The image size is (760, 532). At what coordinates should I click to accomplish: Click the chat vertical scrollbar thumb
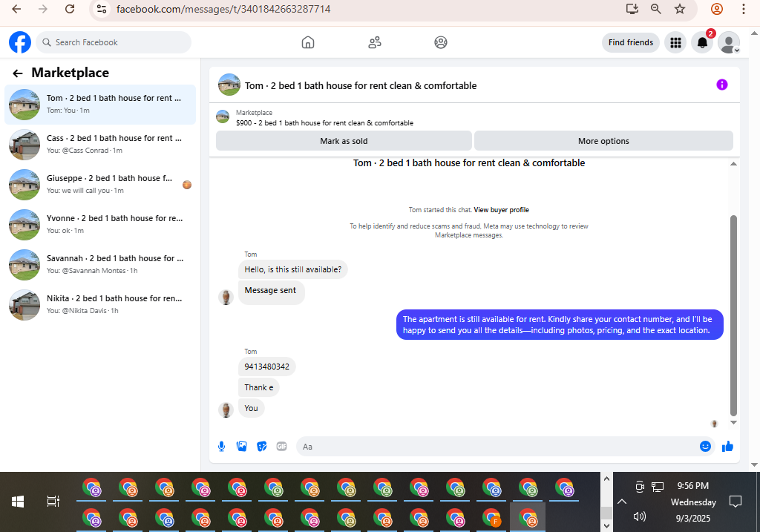pyautogui.click(x=733, y=315)
